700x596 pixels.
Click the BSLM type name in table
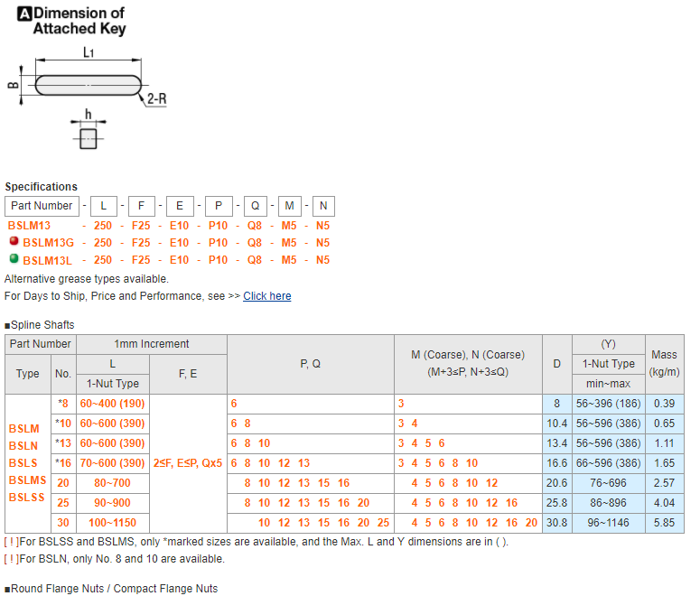coord(24,429)
